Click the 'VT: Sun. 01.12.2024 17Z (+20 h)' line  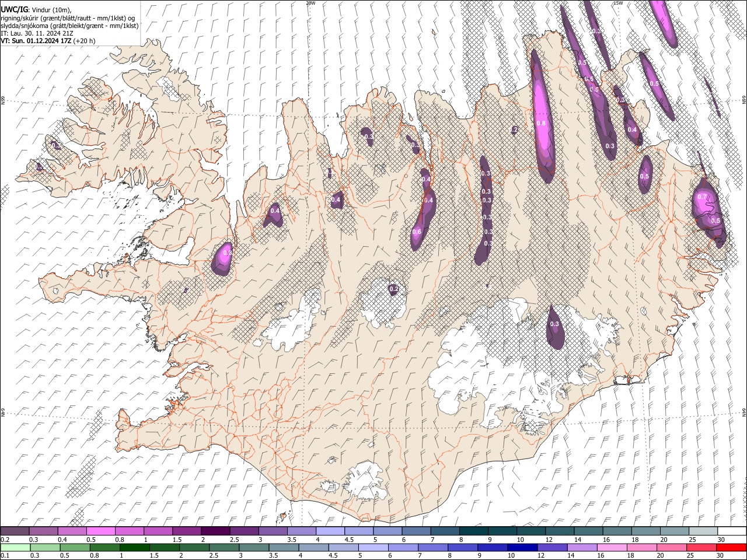pyautogui.click(x=48, y=41)
